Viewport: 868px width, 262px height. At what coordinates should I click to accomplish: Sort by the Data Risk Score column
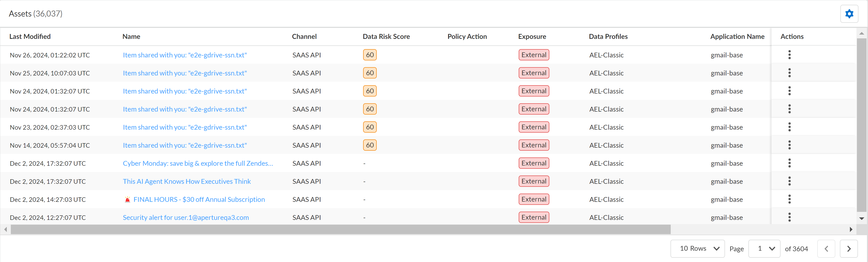pos(386,37)
